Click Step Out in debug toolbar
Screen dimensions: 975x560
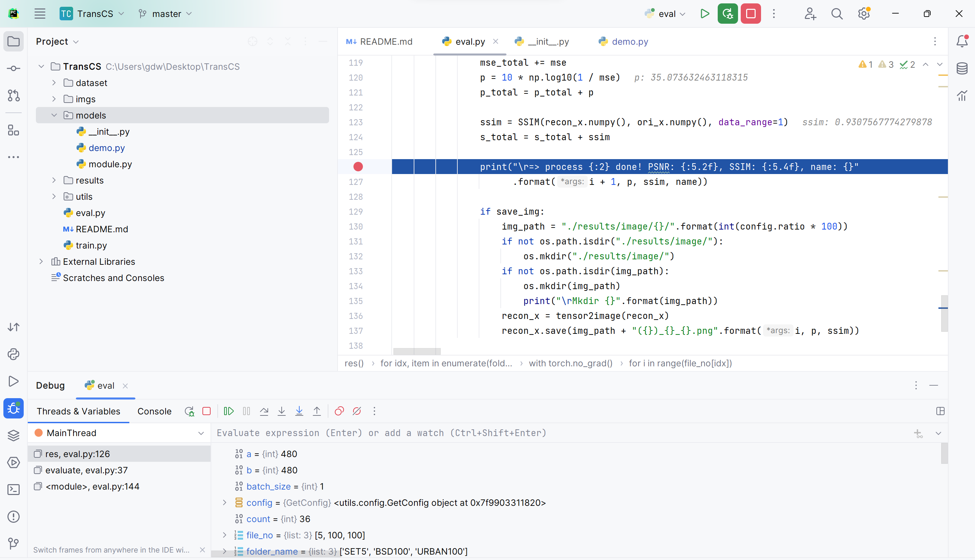pyautogui.click(x=317, y=411)
